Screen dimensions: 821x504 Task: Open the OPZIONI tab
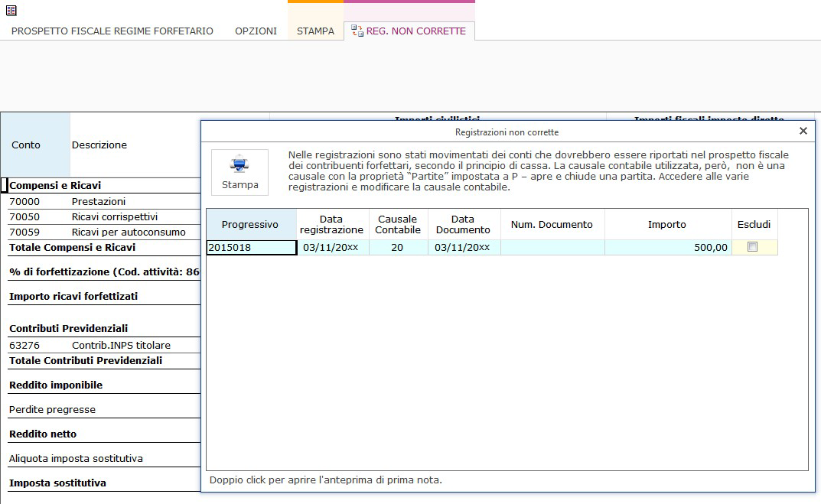tap(256, 31)
